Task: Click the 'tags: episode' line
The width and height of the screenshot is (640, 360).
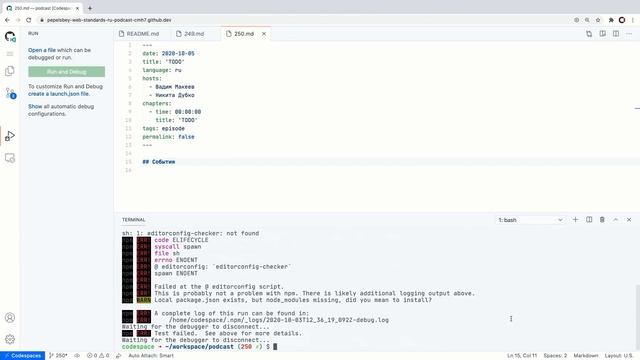Action: point(163,129)
